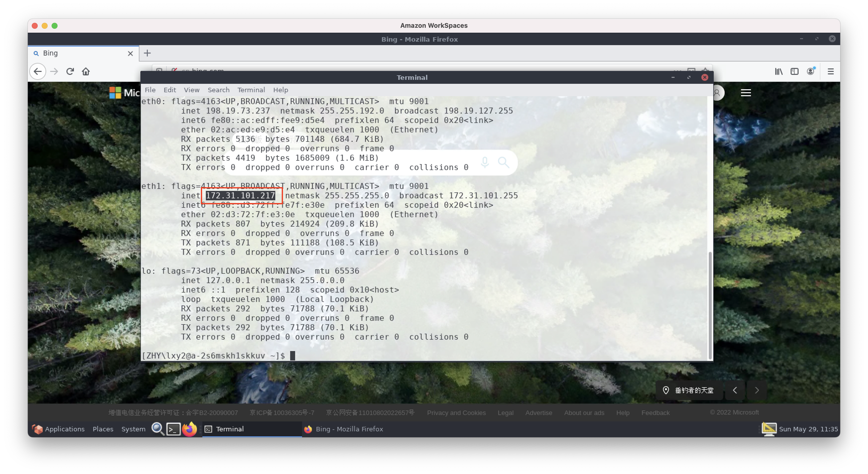
Task: Close the Bing tab
Action: [x=130, y=54]
